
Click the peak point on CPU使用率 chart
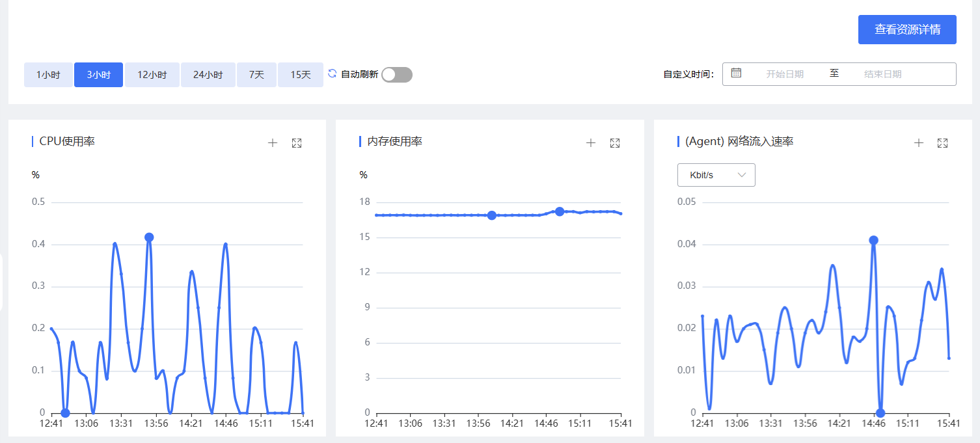[149, 237]
